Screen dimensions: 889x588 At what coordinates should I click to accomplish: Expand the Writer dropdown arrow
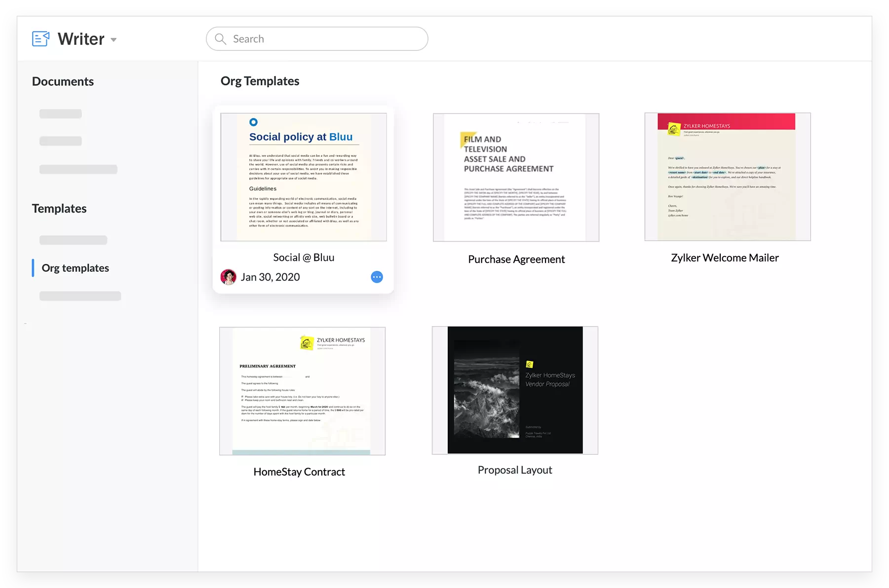coord(114,39)
